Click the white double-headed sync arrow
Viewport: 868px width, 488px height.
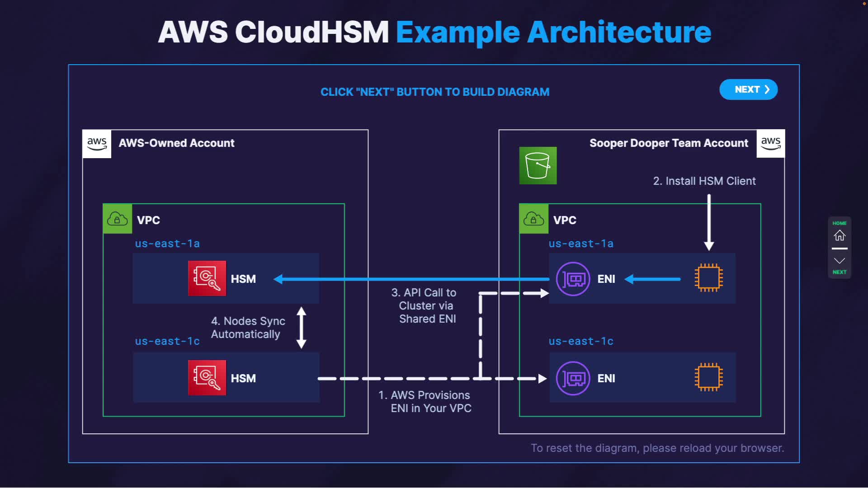302,328
